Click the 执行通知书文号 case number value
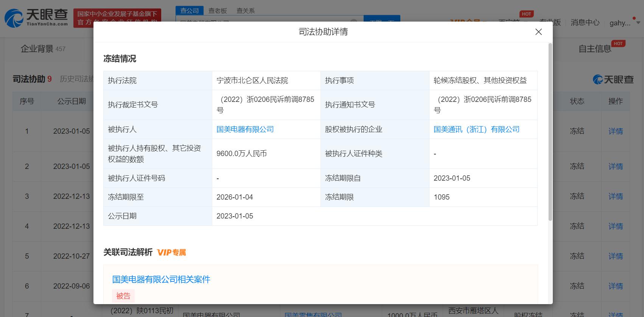Viewport: 644px width, 317px height. click(482, 105)
